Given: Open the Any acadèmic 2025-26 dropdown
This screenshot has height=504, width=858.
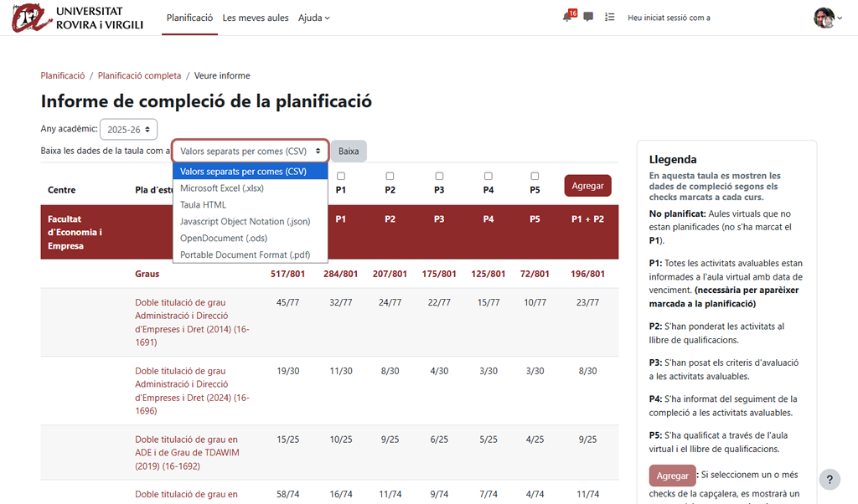Looking at the screenshot, I should [x=128, y=130].
